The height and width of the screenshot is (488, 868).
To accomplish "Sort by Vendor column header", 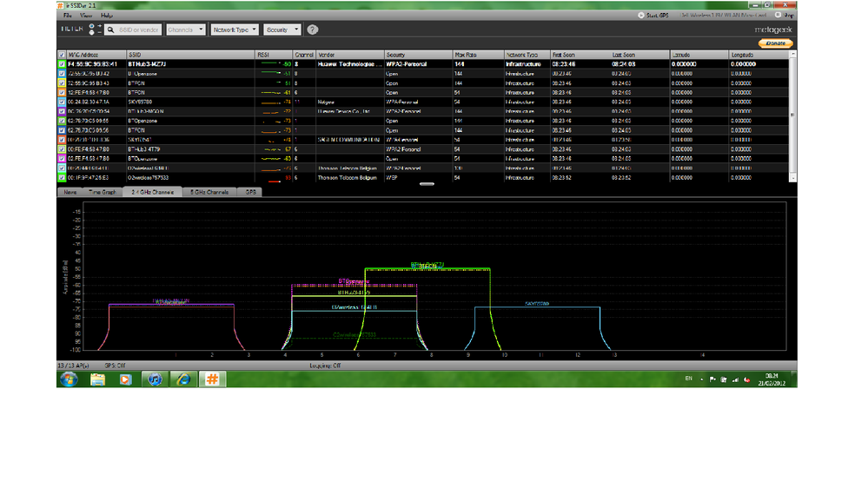I will (x=350, y=55).
